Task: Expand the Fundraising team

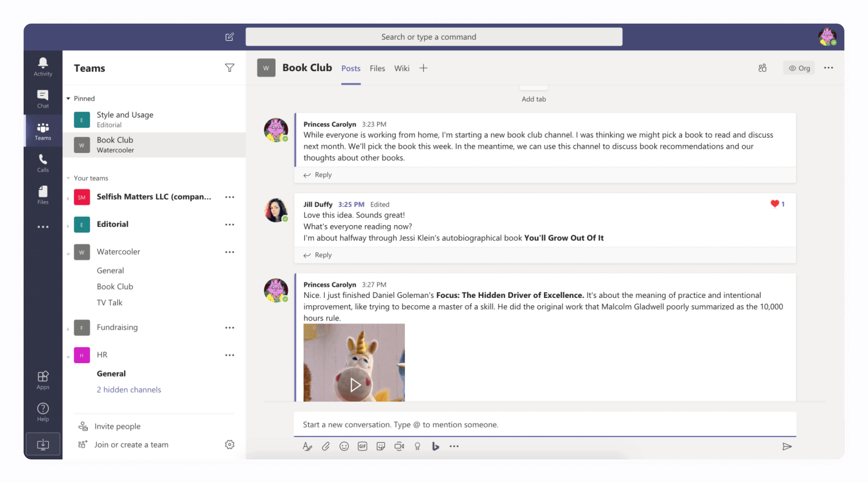Action: pos(68,329)
